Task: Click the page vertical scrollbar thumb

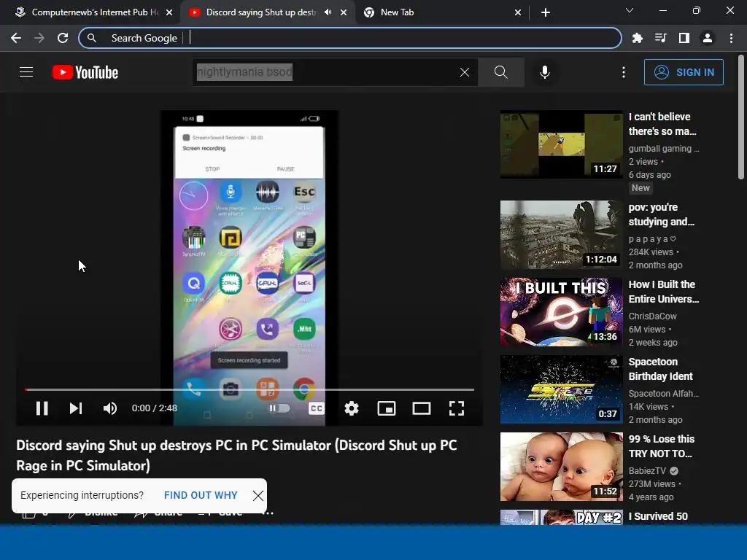Action: click(x=741, y=117)
